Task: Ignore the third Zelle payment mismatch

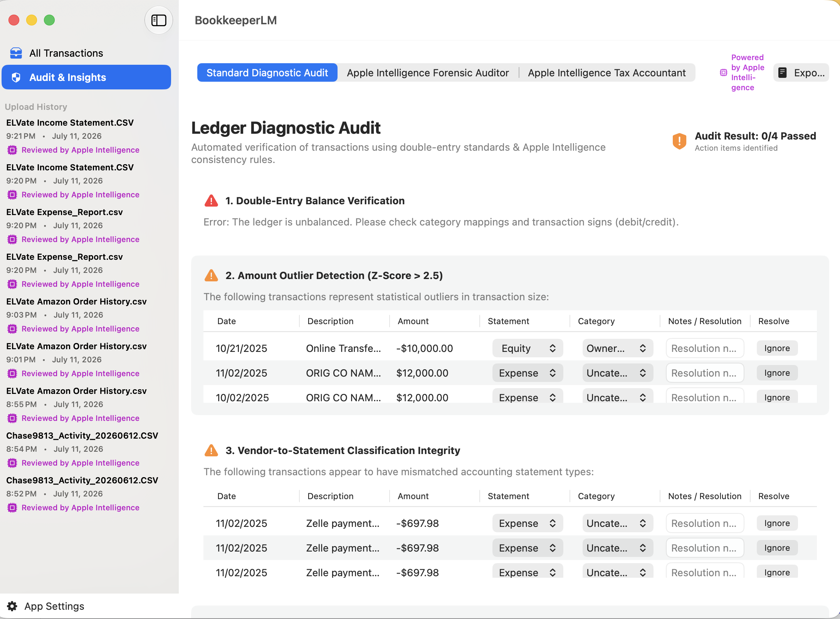Action: 777,572
